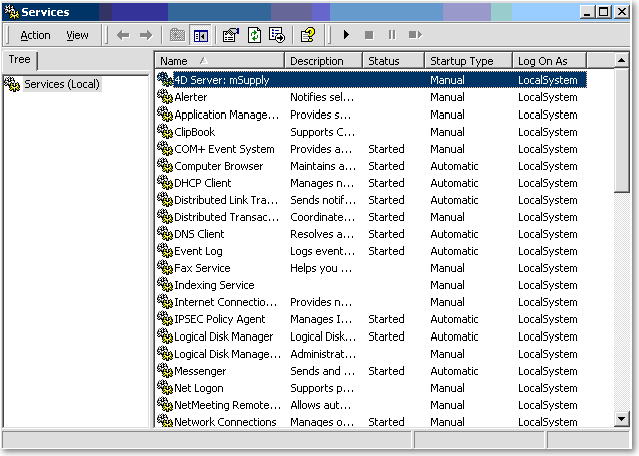The image size is (639, 456).
Task: Select the Messenger service in the list
Action: [199, 371]
